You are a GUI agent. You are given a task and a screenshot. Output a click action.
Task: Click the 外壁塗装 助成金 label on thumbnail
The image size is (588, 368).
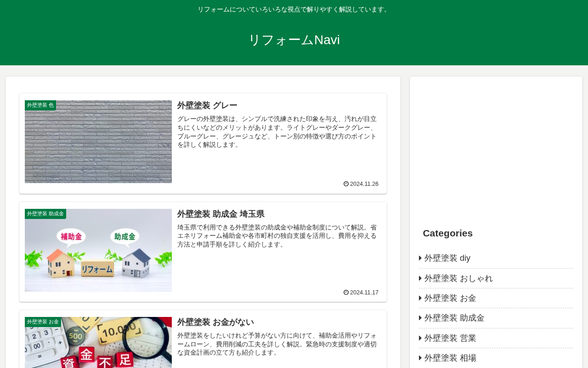click(45, 214)
